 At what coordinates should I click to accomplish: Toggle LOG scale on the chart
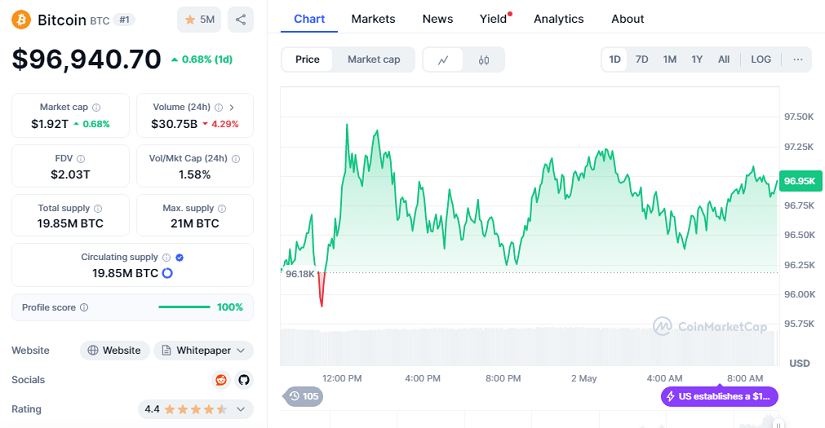[761, 60]
